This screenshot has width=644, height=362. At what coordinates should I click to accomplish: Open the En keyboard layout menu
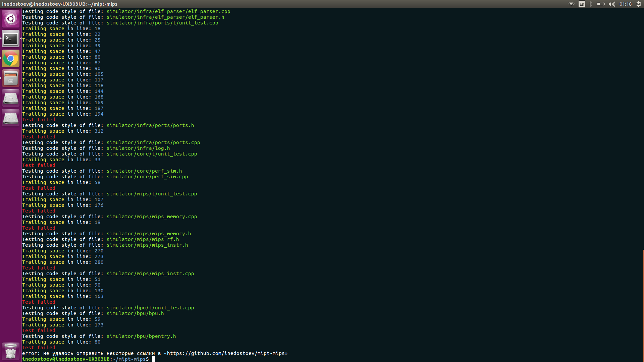pos(582,4)
